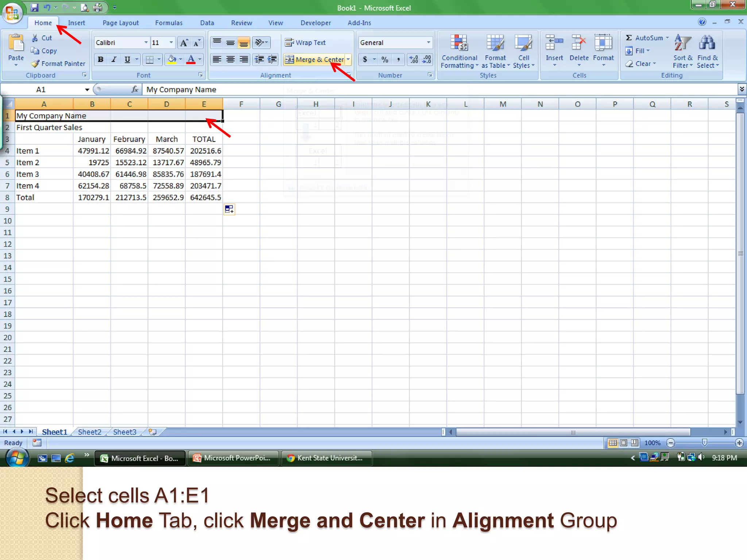Increase font size with Grow Font
The width and height of the screenshot is (747, 560).
point(184,43)
